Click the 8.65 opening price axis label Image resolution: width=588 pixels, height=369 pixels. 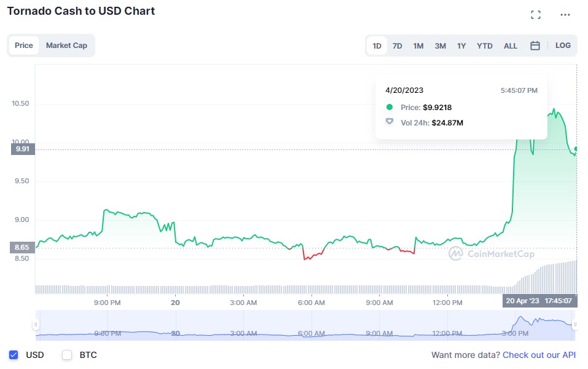(x=22, y=247)
